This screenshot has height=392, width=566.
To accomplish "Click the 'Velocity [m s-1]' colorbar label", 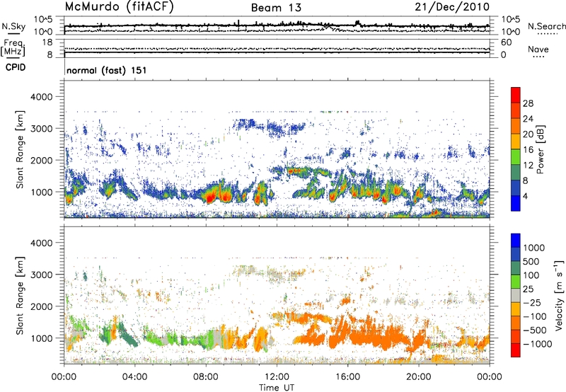I will [x=559, y=295].
